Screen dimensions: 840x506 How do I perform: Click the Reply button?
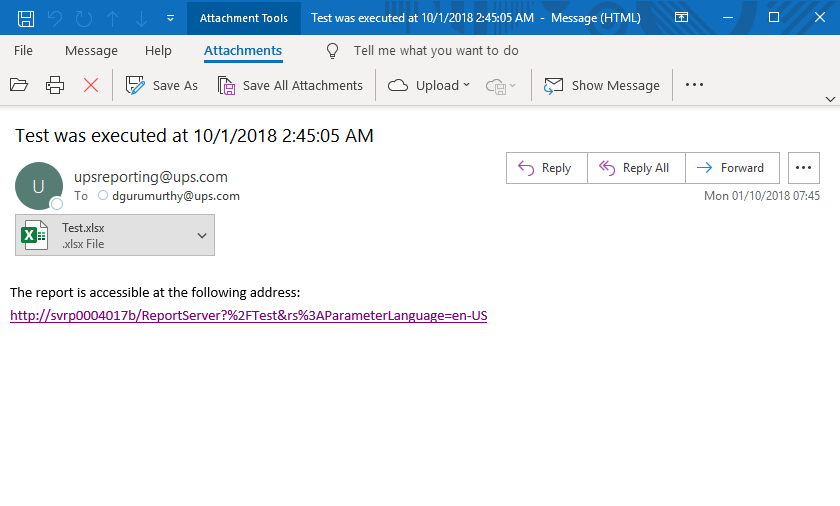[546, 168]
